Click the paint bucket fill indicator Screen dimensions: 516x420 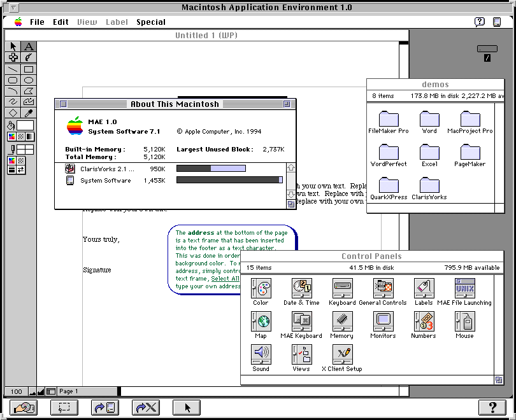[x=11, y=125]
